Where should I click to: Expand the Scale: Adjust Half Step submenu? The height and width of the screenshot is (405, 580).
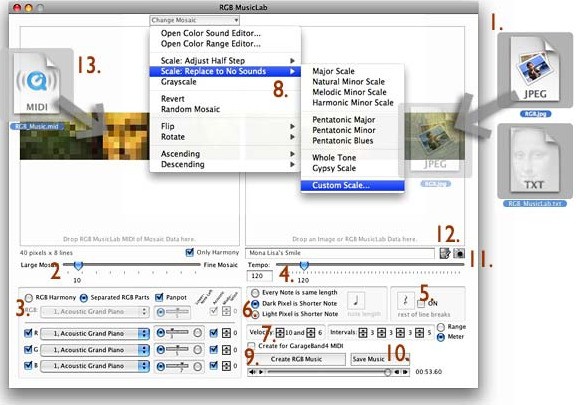[225, 61]
